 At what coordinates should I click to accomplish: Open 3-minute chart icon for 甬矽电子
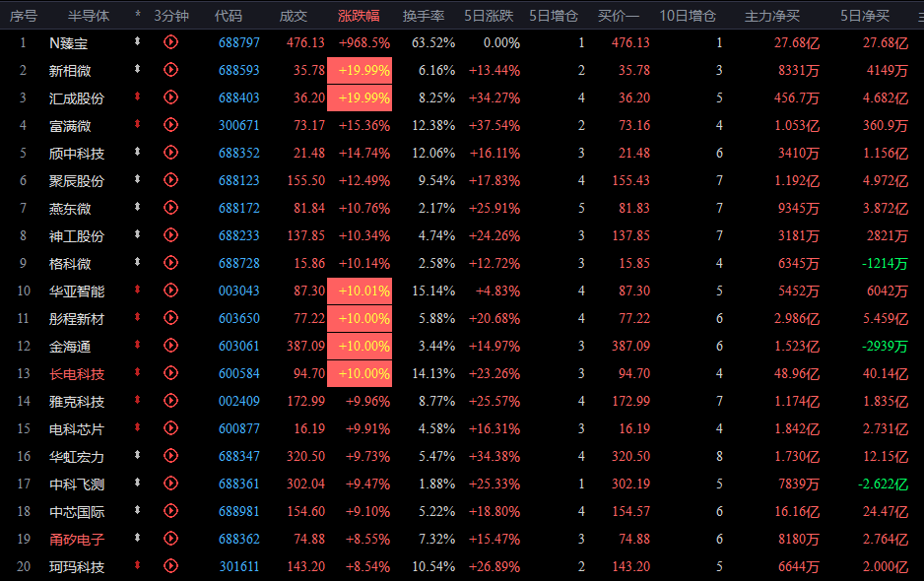point(170,539)
